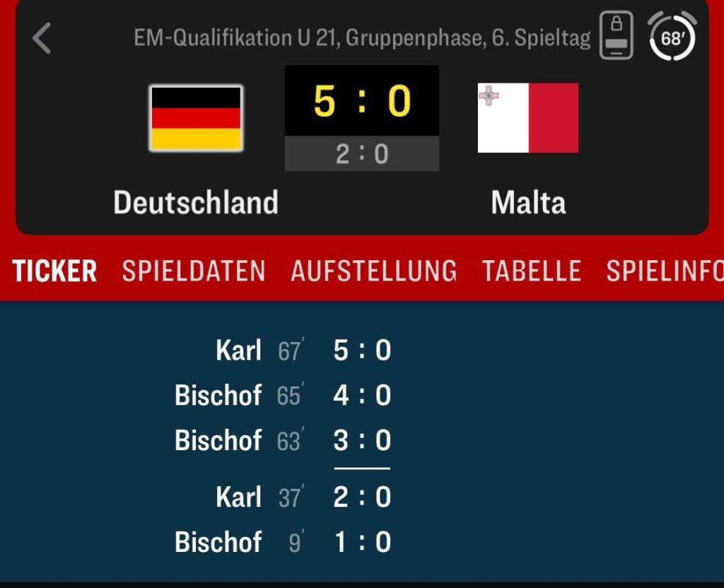Open the AUFSTELLUNG tab

tap(374, 271)
